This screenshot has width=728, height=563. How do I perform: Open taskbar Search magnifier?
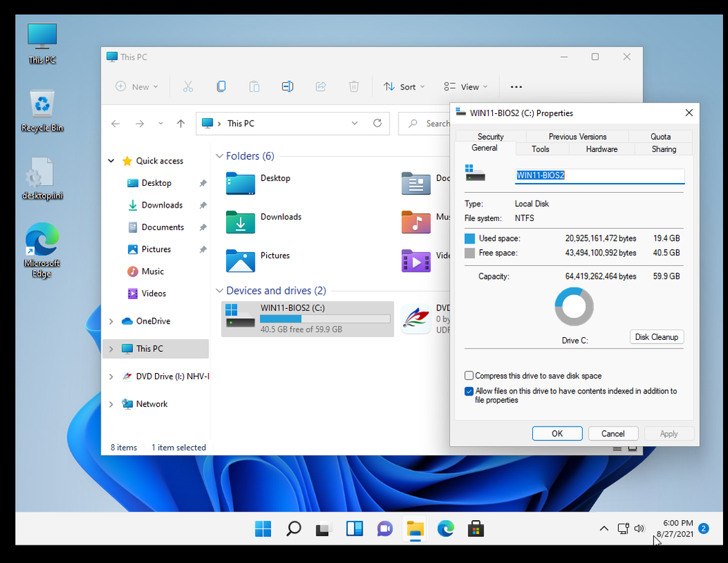294,529
